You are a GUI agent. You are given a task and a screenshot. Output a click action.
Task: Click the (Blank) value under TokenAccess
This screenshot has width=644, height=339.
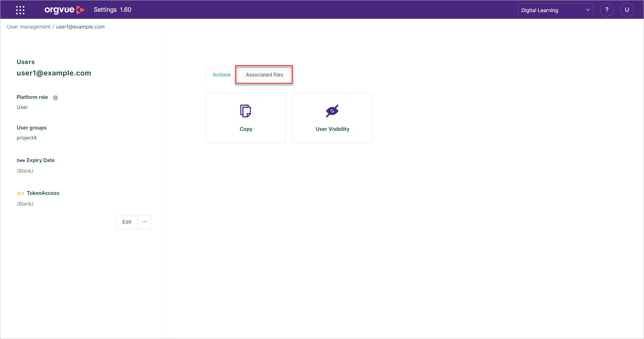[x=25, y=204]
